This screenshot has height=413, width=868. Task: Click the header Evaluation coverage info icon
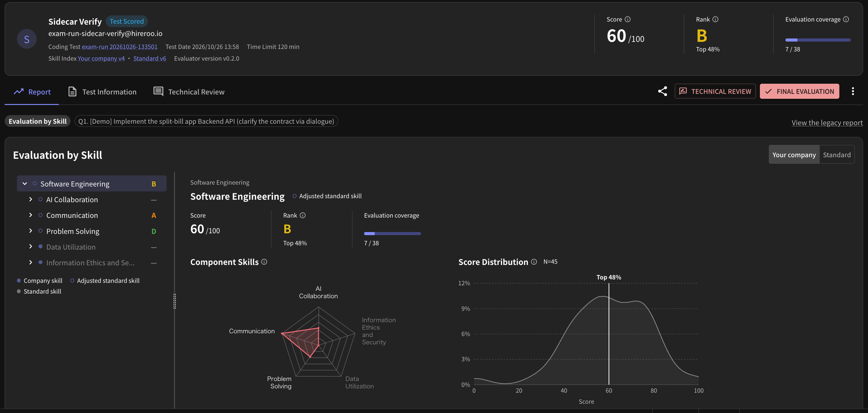click(846, 19)
